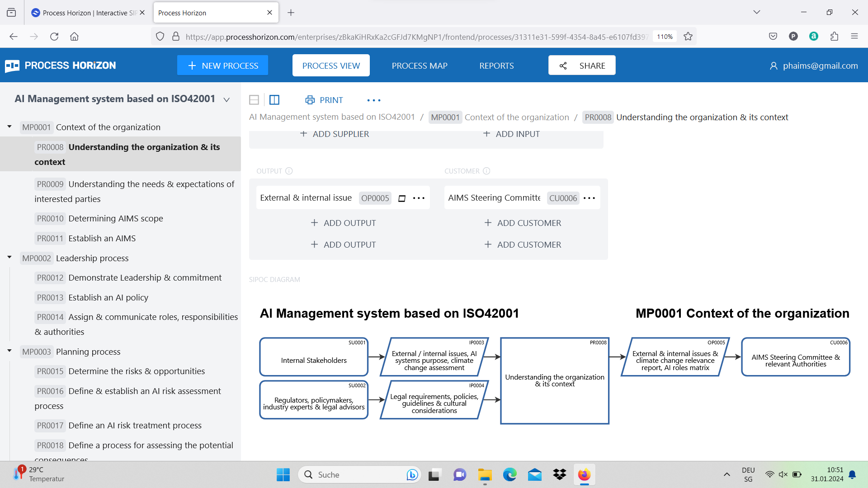Open options menu for CU0006 customer
This screenshot has height=488, width=868.
point(589,198)
